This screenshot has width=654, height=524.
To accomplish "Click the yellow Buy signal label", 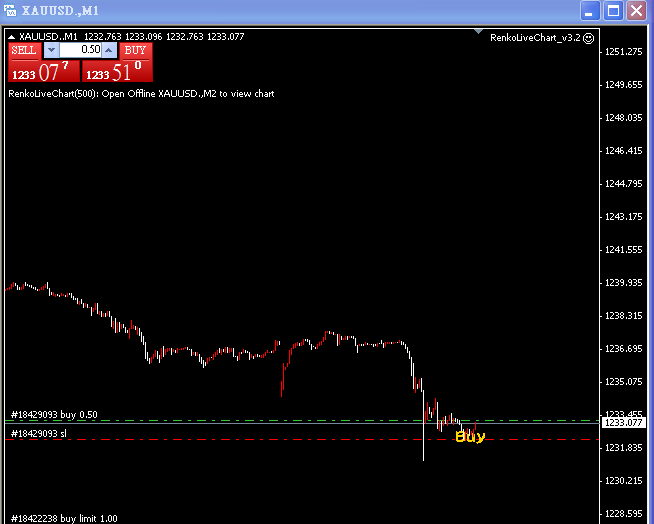I will pyautogui.click(x=470, y=437).
